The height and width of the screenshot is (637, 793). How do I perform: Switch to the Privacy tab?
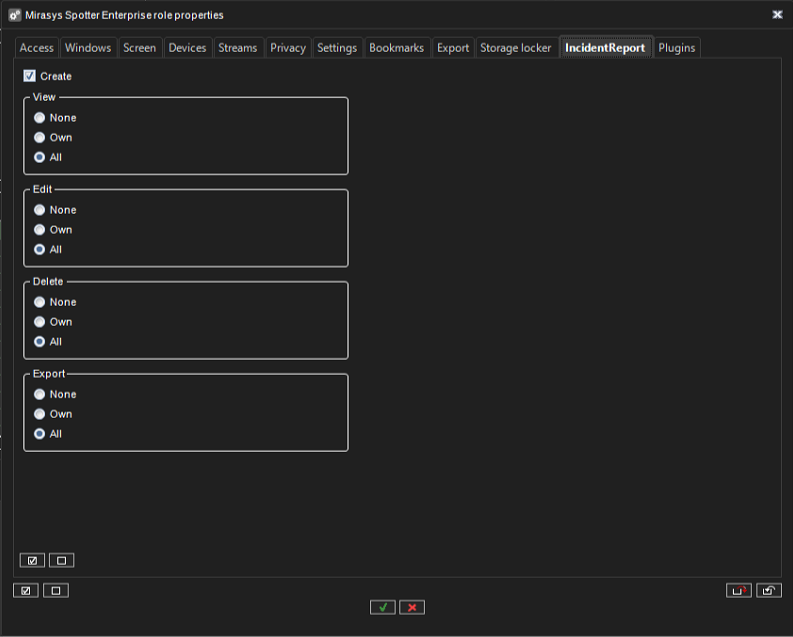[288, 48]
